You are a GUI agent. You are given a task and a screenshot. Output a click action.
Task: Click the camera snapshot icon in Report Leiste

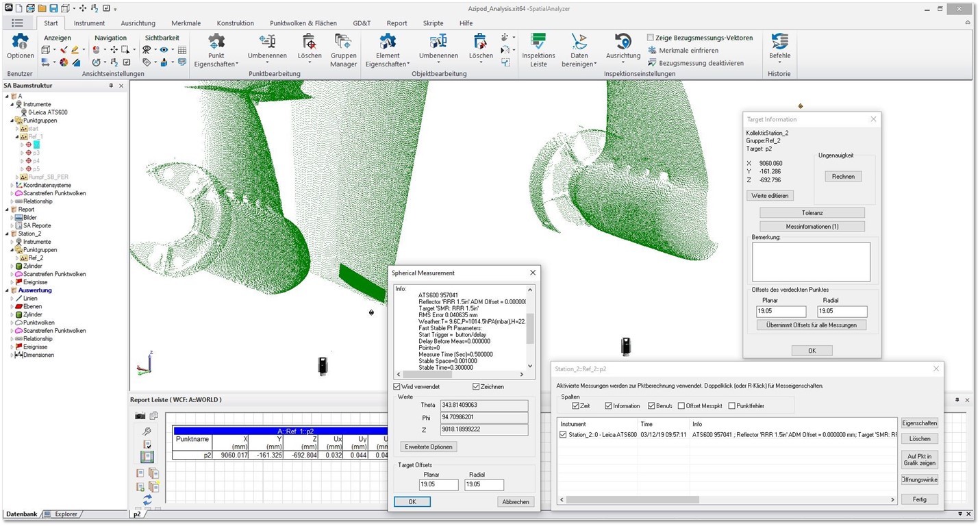pyautogui.click(x=140, y=416)
